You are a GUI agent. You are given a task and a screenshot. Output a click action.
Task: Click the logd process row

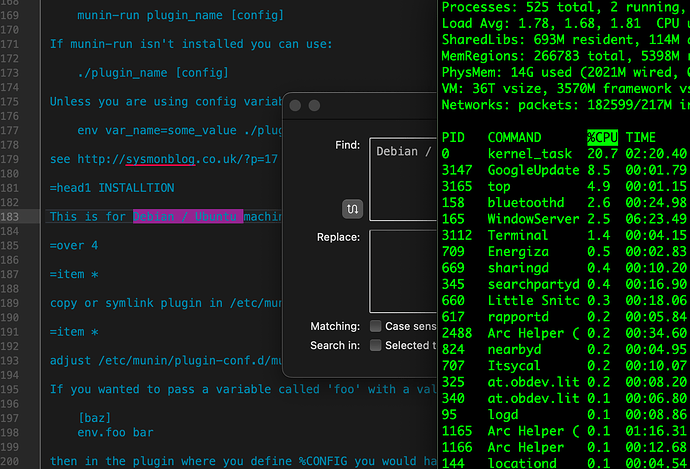pyautogui.click(x=565, y=414)
